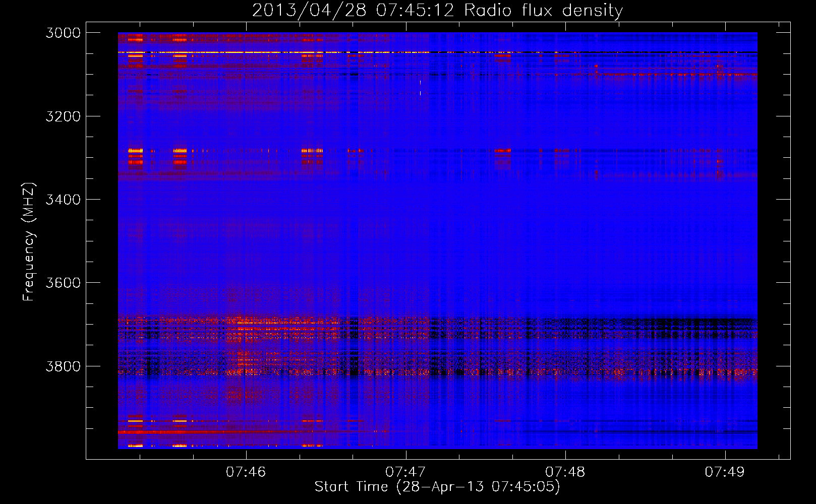This screenshot has width=816, height=504.
Task: Click the 07:46 time axis label
Action: [x=246, y=472]
